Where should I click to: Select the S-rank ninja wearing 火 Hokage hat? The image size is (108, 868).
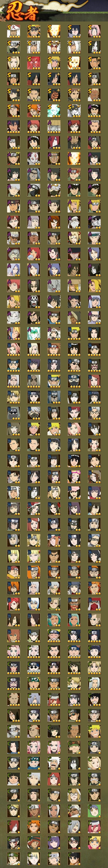coord(13,31)
